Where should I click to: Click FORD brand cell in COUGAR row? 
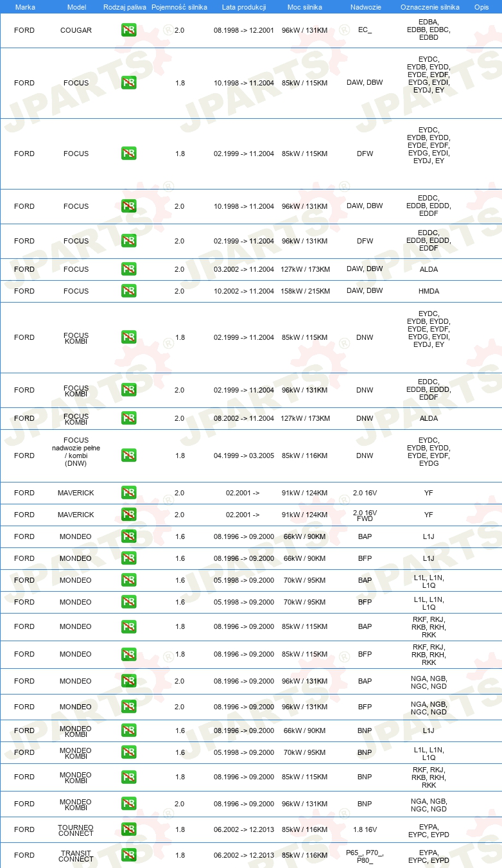point(24,30)
